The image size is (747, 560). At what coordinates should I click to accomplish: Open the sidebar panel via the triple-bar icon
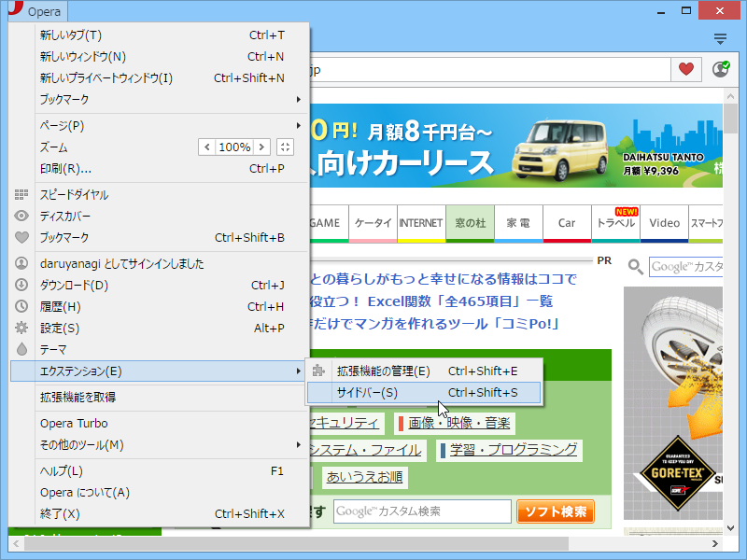click(x=720, y=37)
